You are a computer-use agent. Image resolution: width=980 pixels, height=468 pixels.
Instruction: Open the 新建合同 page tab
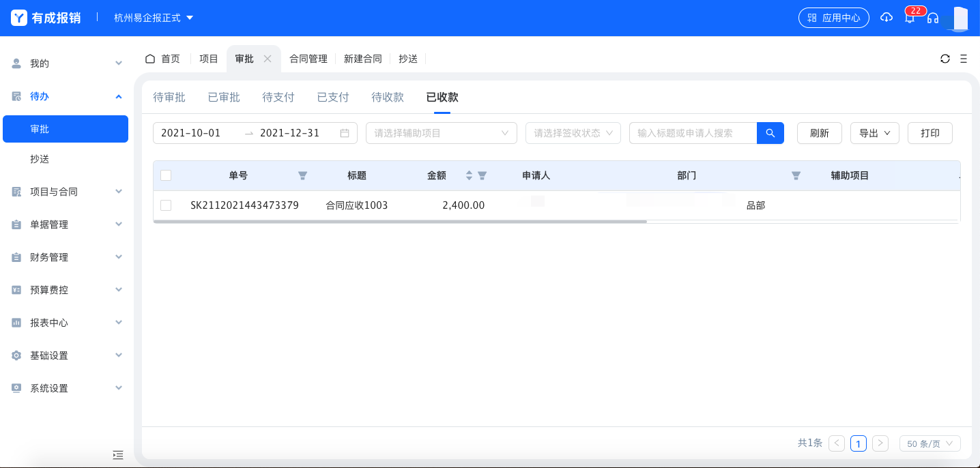pyautogui.click(x=363, y=59)
